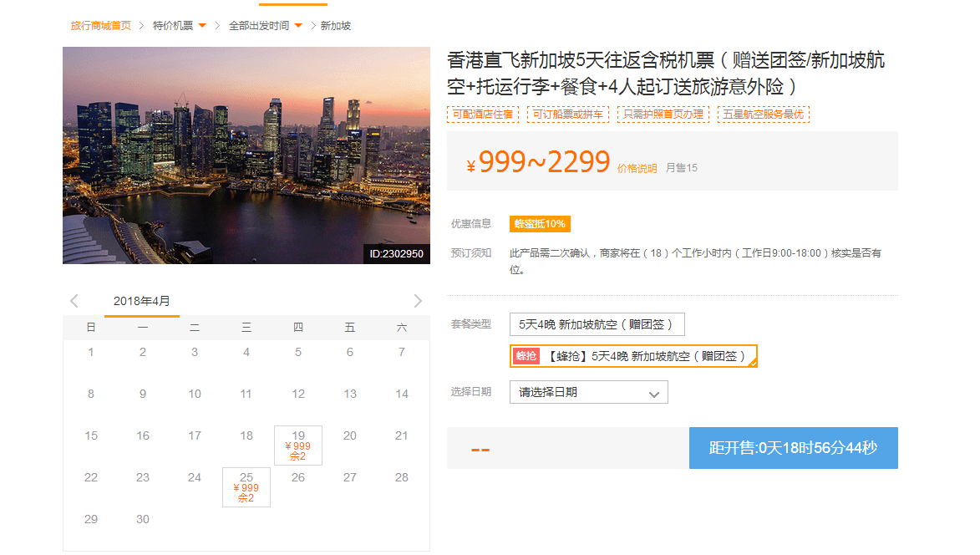This screenshot has height=555, width=980.
Task: Click calendar date 24
Action: coord(195,478)
